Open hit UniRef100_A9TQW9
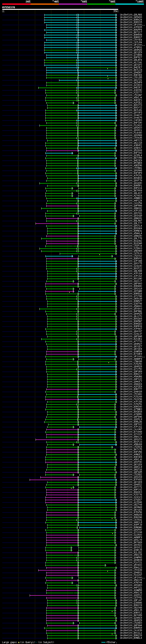This screenshot has height=644, width=146. tap(131, 291)
